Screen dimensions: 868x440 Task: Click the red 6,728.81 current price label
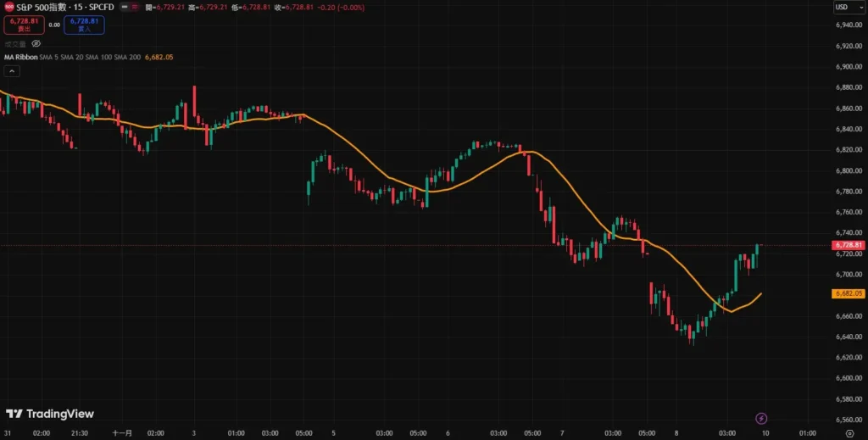coord(848,245)
